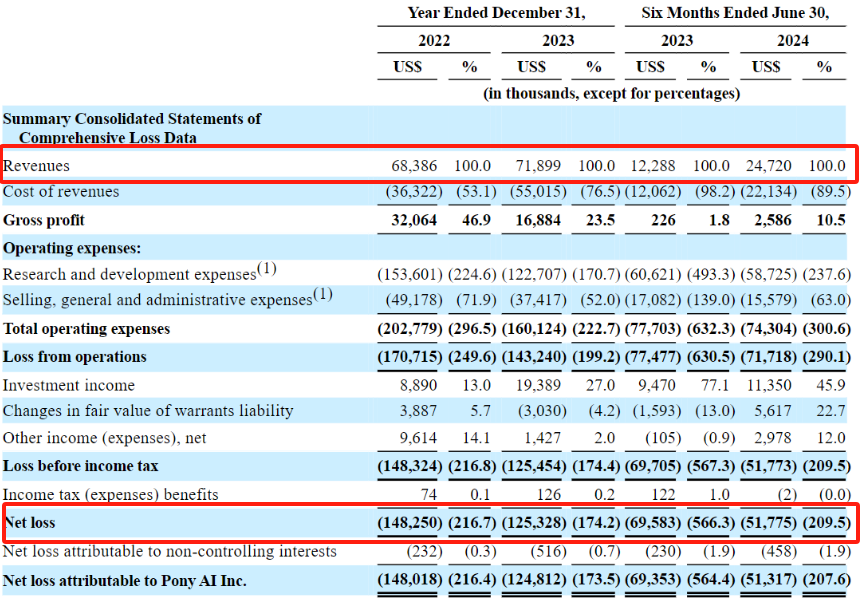The width and height of the screenshot is (861, 604).
Task: Select Other income (expenses), net label
Action: click(x=105, y=438)
